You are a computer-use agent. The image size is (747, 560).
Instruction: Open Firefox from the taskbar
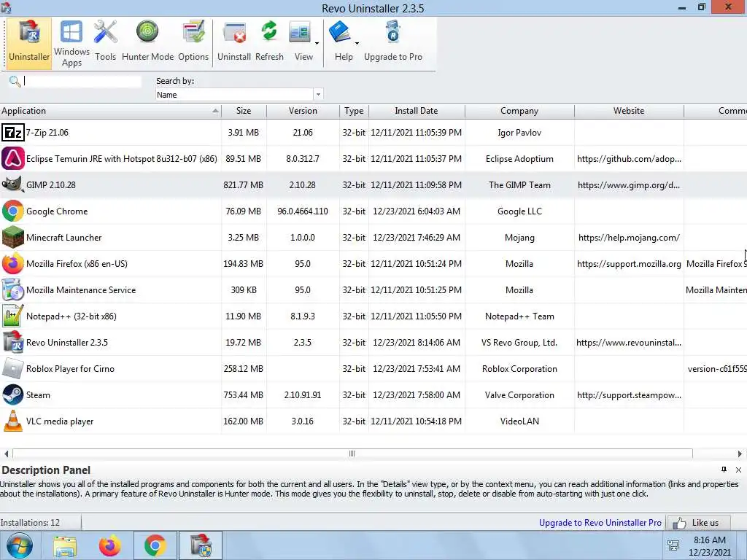(109, 545)
